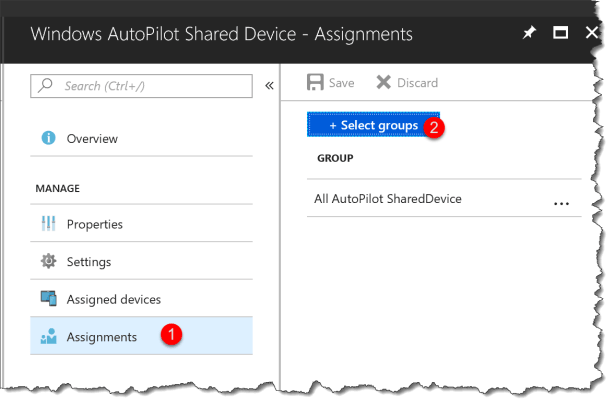This screenshot has width=615, height=406.
Task: Collapse the left menu with double chevron
Action: point(268,86)
